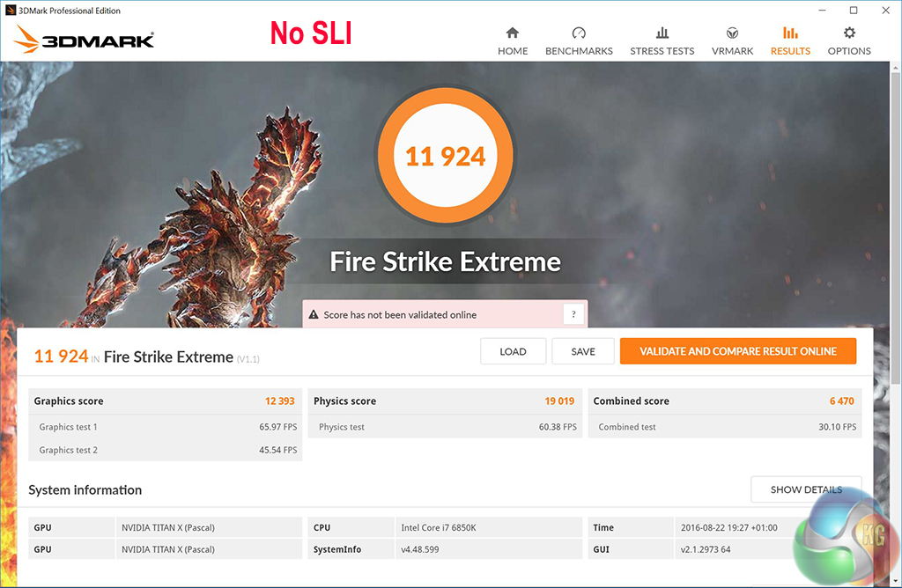Click the Graphics score value 12 393
Viewport: 902px width, 588px height.
tap(279, 401)
